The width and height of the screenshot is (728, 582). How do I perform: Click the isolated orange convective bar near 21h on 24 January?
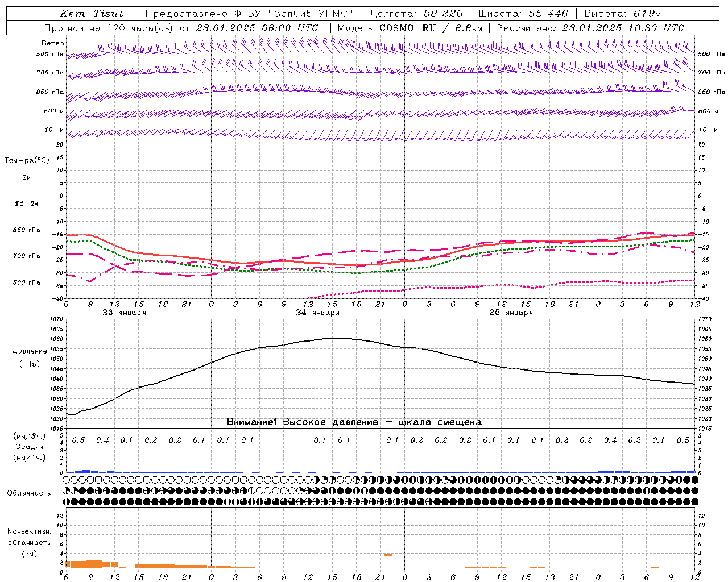click(x=388, y=554)
